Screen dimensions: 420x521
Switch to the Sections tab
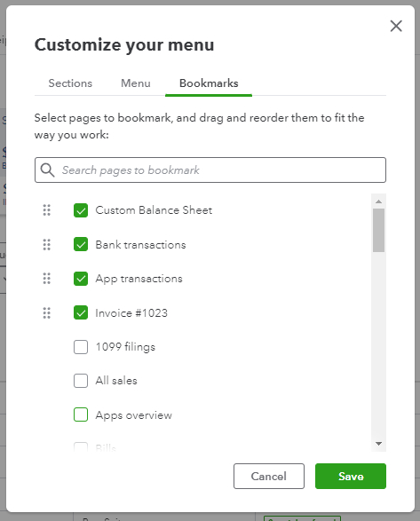click(x=70, y=83)
